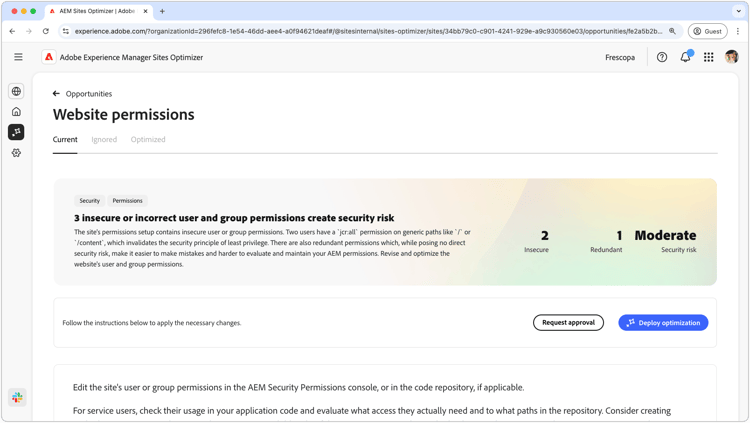750x423 pixels.
Task: Expand the browser tab list chevron
Action: (x=739, y=11)
